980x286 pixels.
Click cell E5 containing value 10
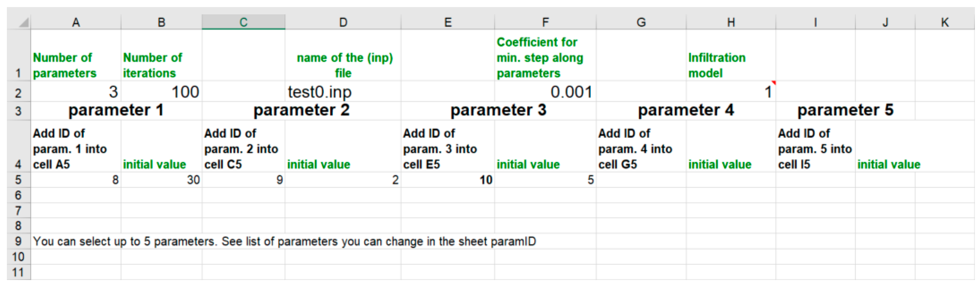448,180
